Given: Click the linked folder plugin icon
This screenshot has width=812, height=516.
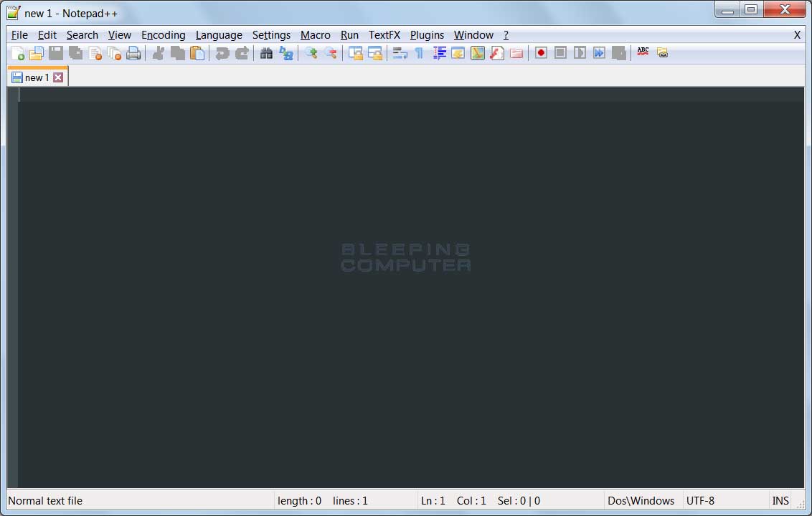Looking at the screenshot, I should pos(662,52).
